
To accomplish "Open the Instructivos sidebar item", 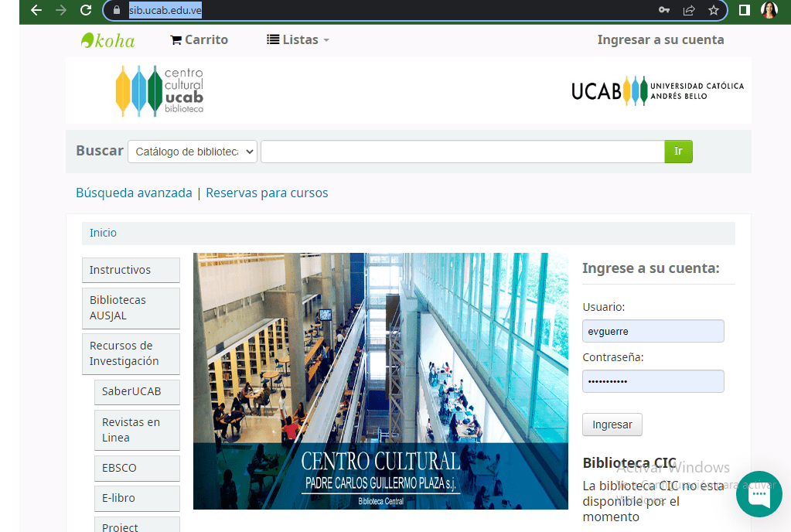I will (131, 271).
